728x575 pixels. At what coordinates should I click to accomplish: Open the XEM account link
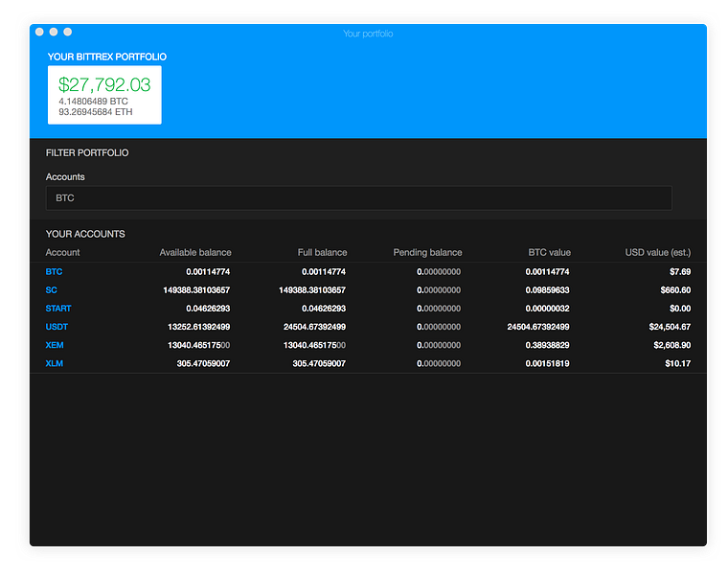pos(55,345)
